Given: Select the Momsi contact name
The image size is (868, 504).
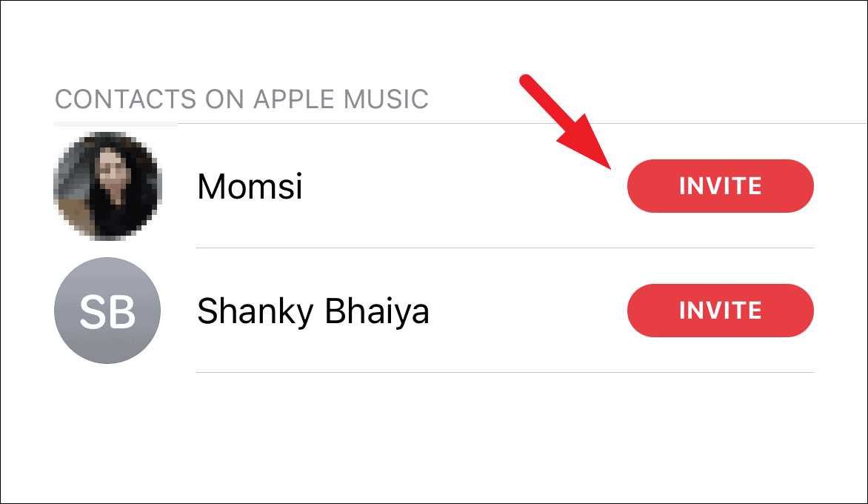Looking at the screenshot, I should pos(250,186).
